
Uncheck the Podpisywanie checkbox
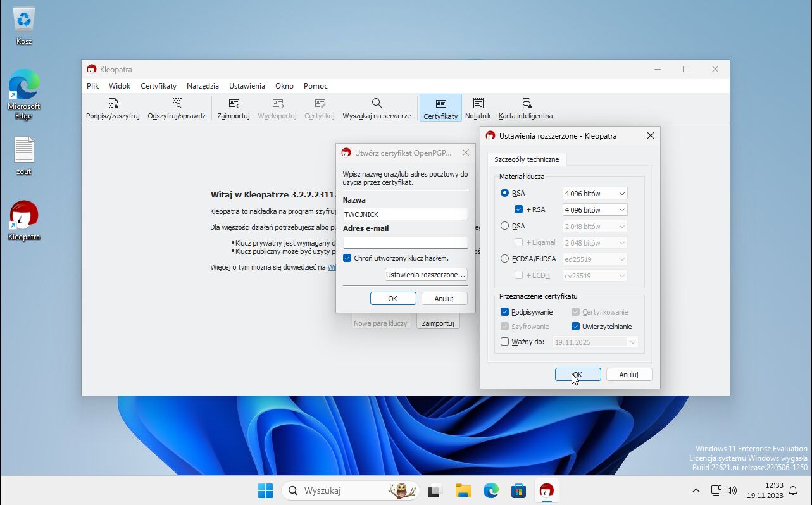505,312
